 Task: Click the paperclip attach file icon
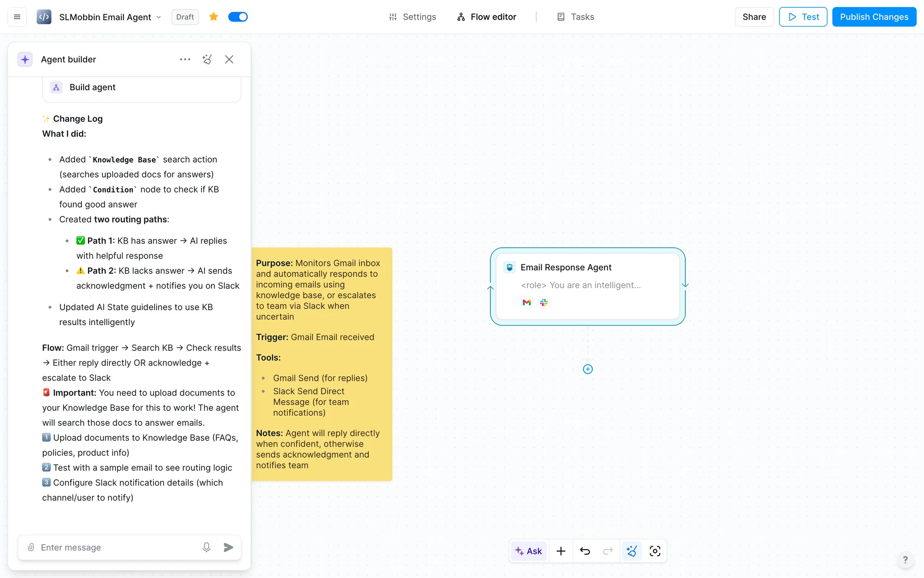point(31,547)
